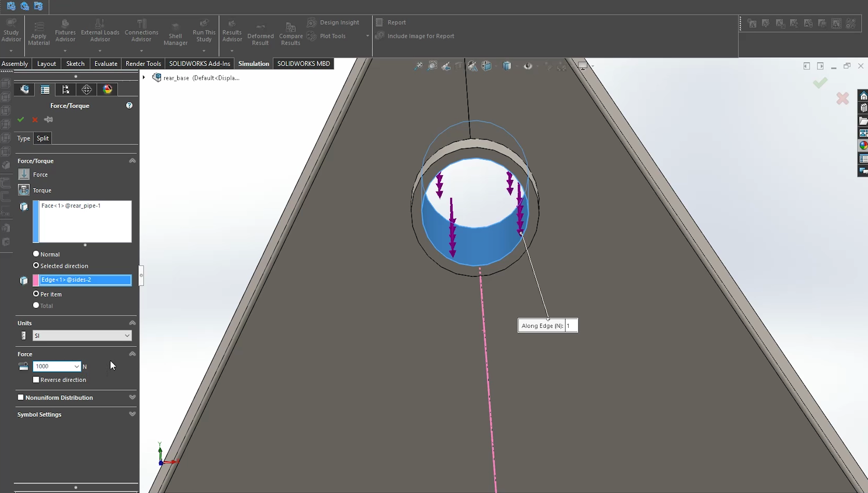Viewport: 868px width, 493px height.
Task: Switch to the Assembly tab
Action: (x=15, y=64)
